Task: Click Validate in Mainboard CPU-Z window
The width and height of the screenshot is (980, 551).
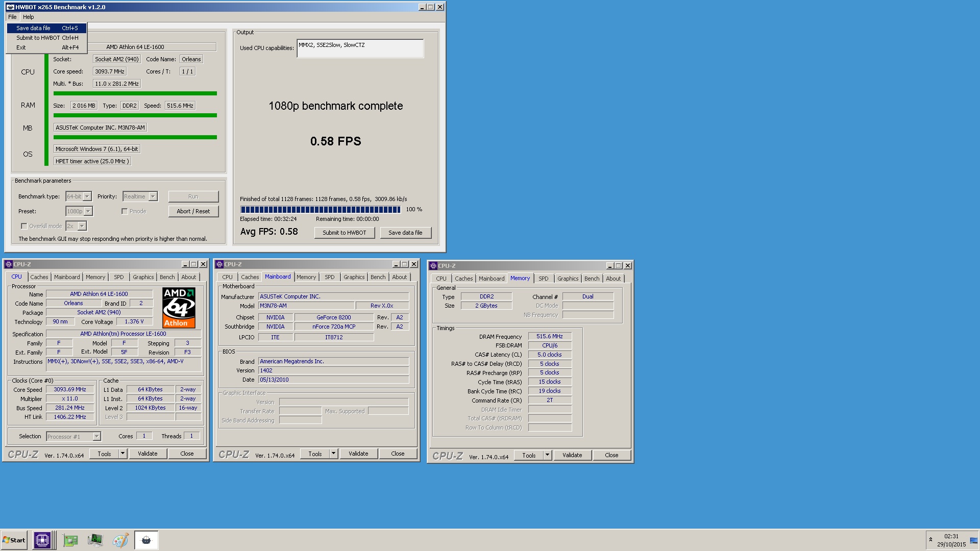Action: tap(358, 454)
